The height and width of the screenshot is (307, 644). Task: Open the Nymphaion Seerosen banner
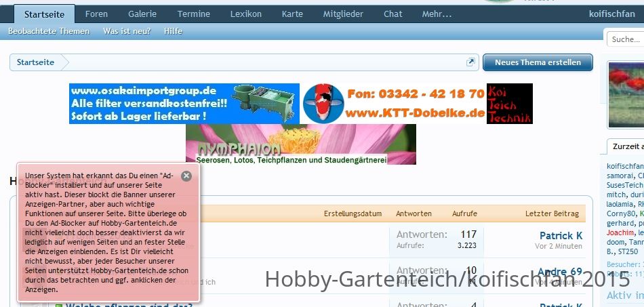[300, 144]
